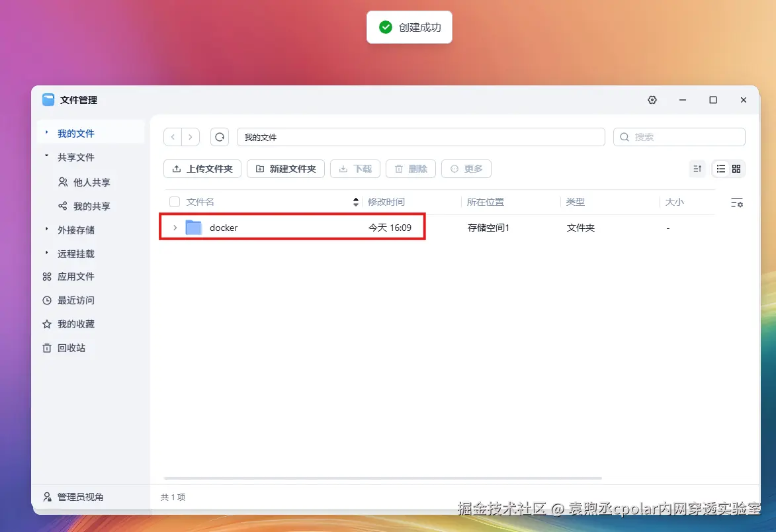Click the 今天 16:09 modified time cell

[x=390, y=228]
